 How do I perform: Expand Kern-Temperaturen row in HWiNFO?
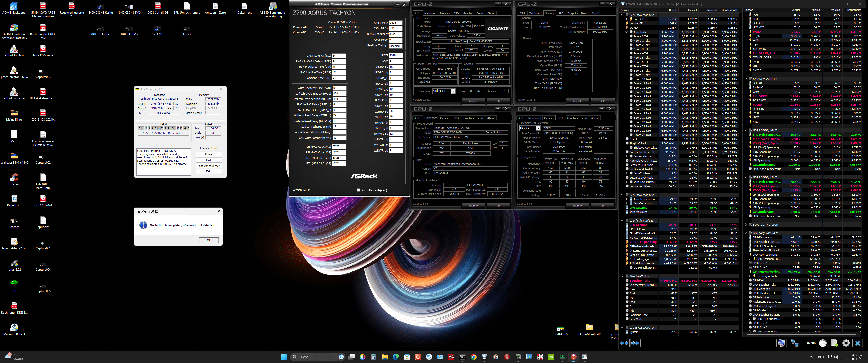point(627,199)
